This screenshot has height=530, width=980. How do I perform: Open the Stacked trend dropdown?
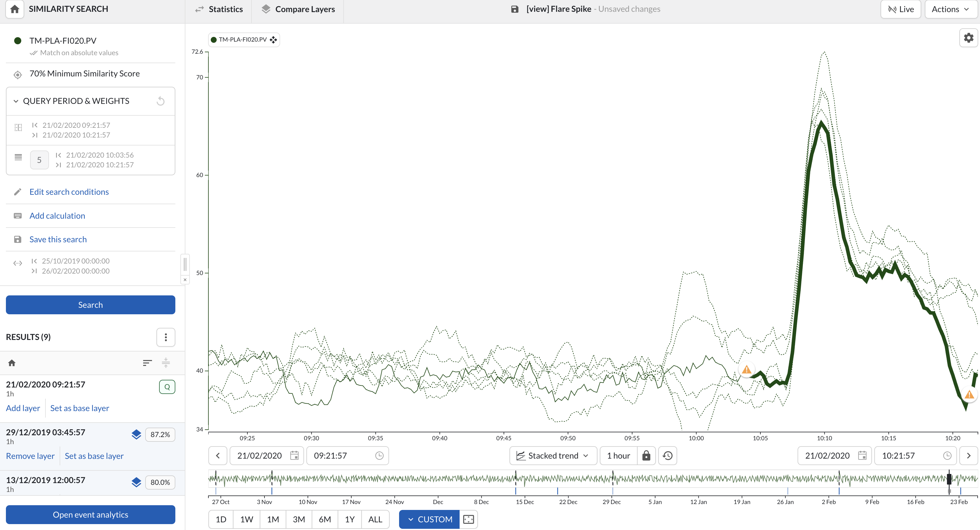[553, 455]
